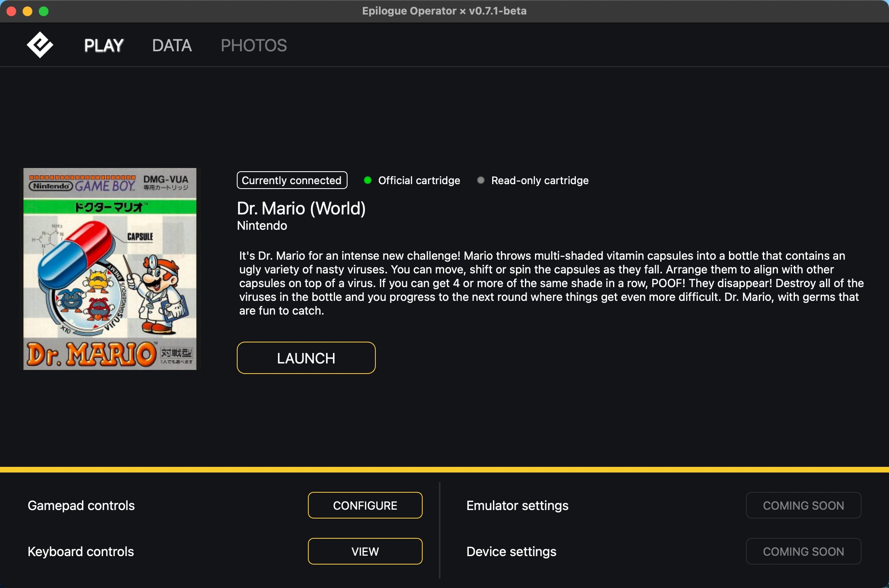
Task: Click the gray Read-only cartridge indicator dot
Action: tap(480, 180)
